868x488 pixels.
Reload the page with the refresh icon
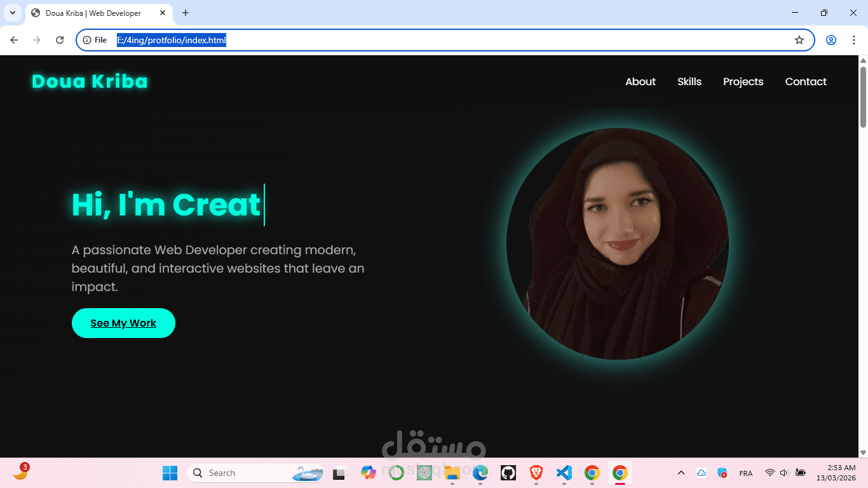coord(60,40)
